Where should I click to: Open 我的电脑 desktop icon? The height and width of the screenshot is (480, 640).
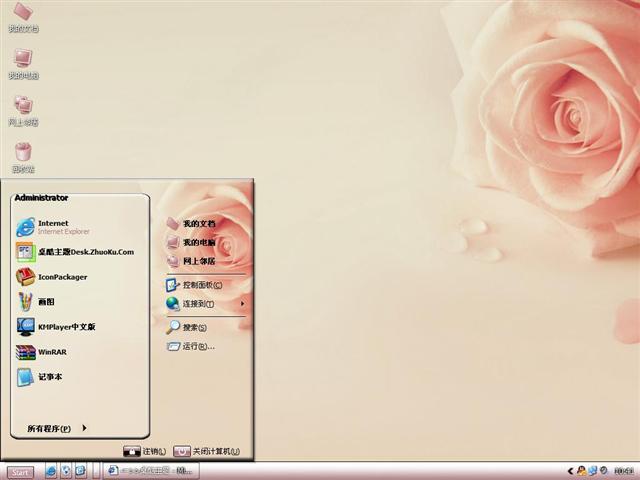(23, 62)
